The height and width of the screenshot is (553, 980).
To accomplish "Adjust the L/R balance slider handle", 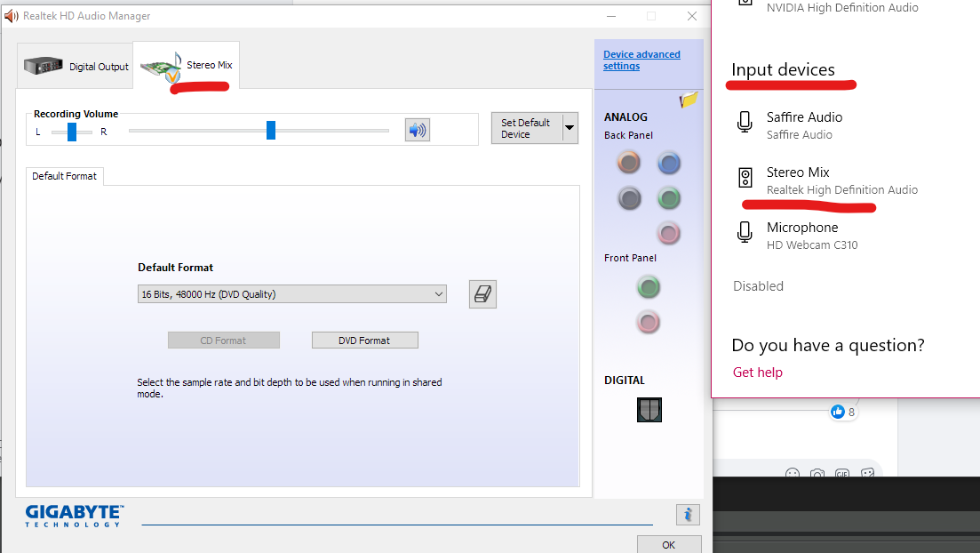I will (x=72, y=132).
